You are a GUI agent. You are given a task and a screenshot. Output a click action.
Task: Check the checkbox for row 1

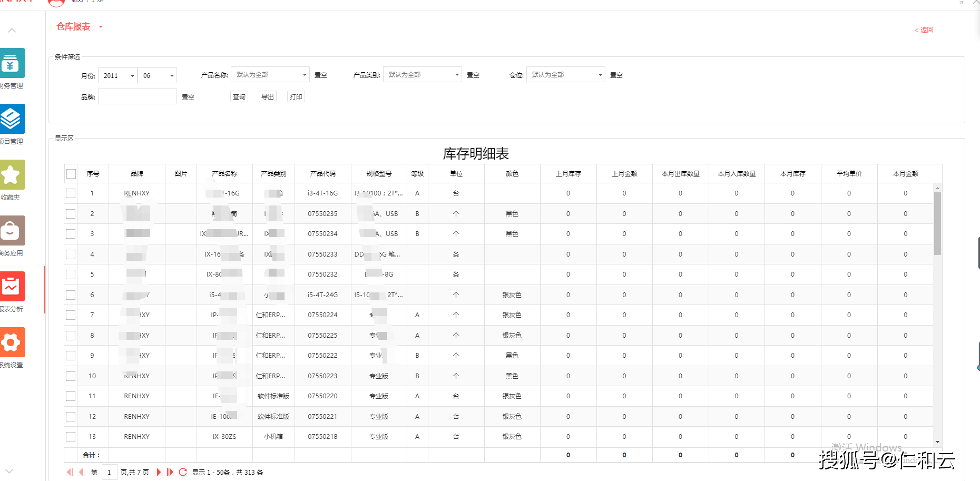(x=71, y=193)
